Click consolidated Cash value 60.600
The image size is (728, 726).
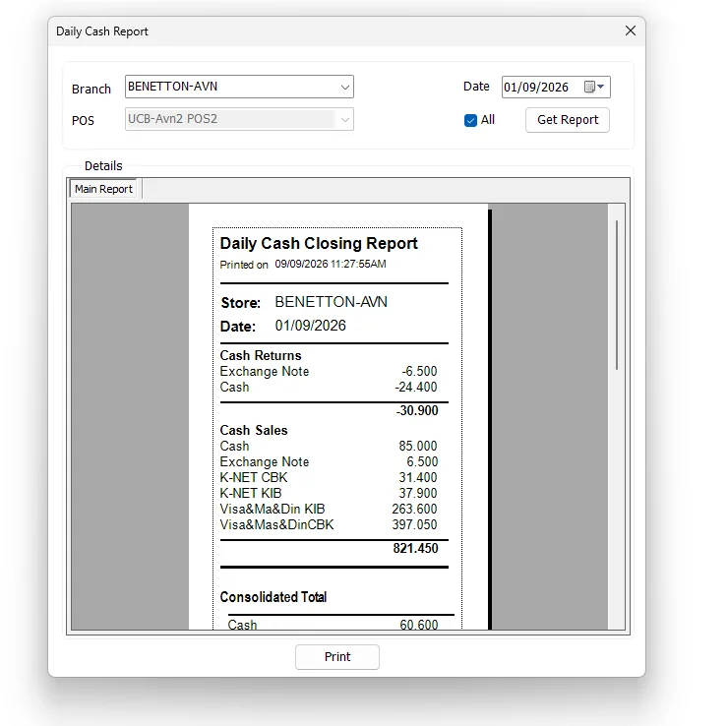pos(419,625)
